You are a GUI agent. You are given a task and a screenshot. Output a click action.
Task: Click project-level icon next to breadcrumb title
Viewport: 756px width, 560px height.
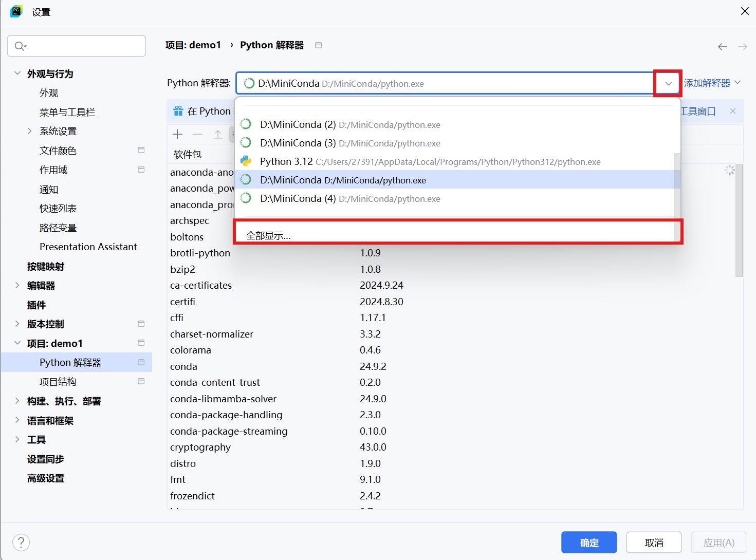[x=318, y=45]
